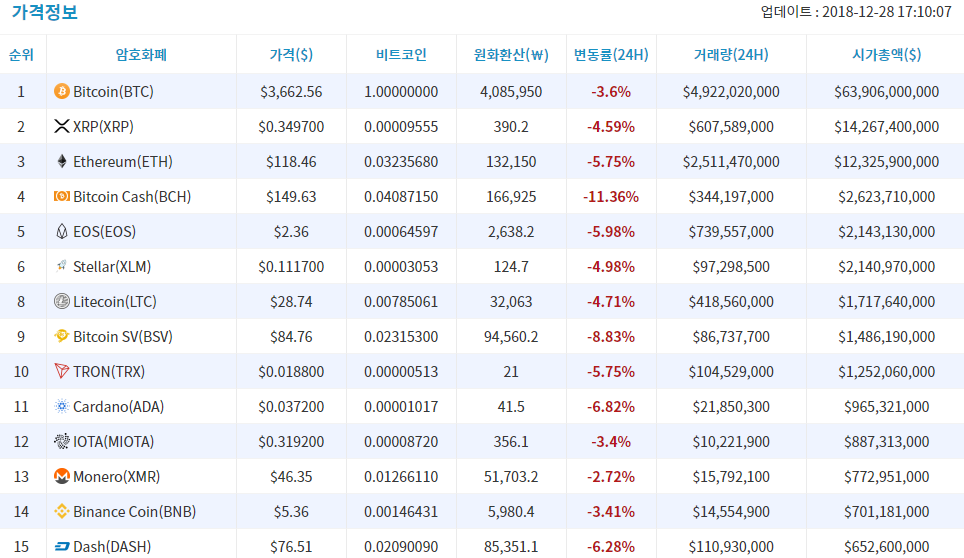Select XRP price $0.349700
964x558 pixels.
[x=291, y=127]
